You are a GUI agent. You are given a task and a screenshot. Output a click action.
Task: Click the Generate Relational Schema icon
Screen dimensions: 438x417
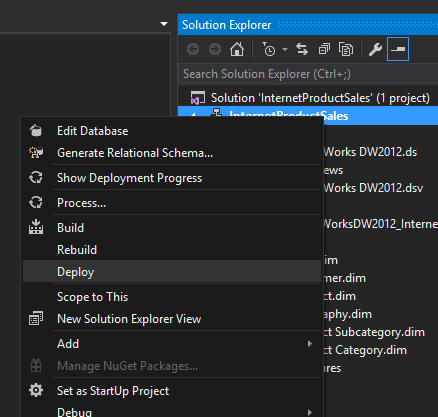pyautogui.click(x=36, y=153)
